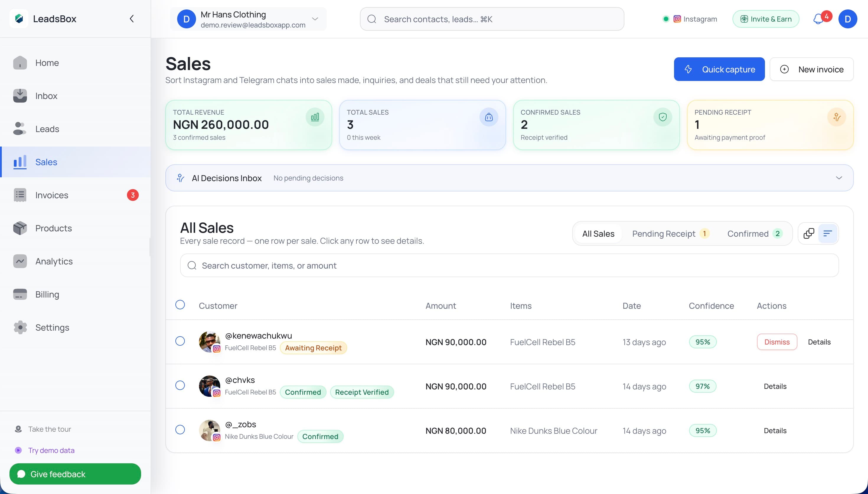Click the Date column header

point(632,306)
